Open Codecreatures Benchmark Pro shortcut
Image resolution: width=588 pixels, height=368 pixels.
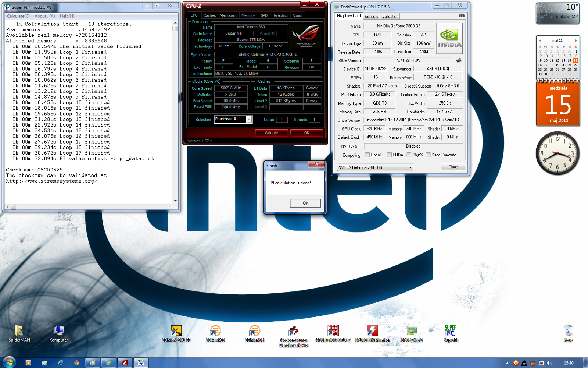tap(294, 336)
